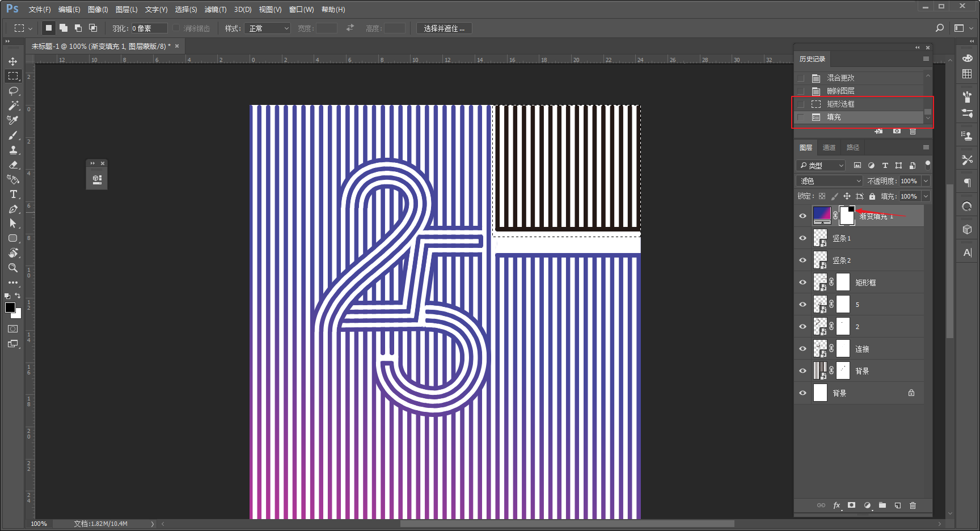This screenshot has width=980, height=531.
Task: Toggle the lock transparent pixels option
Action: click(x=822, y=196)
